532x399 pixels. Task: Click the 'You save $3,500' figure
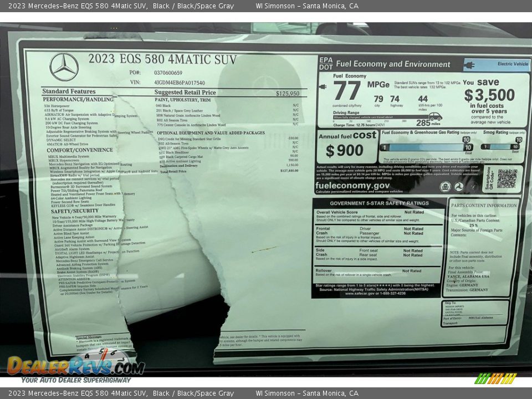click(x=489, y=95)
